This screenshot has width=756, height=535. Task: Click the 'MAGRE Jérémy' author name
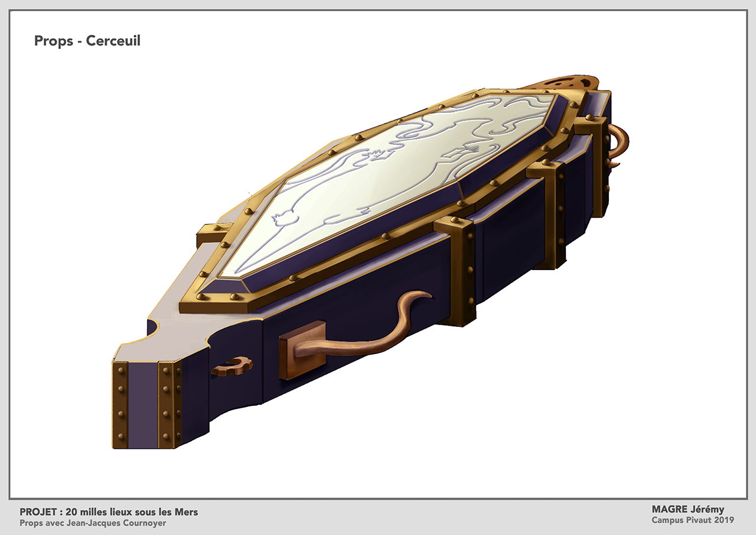pyautogui.click(x=687, y=509)
